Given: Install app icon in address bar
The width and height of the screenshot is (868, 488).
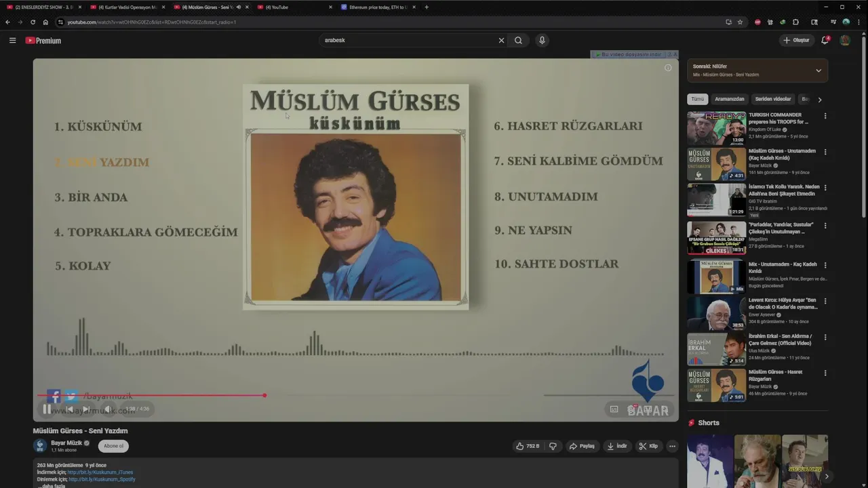Looking at the screenshot, I should click(728, 22).
